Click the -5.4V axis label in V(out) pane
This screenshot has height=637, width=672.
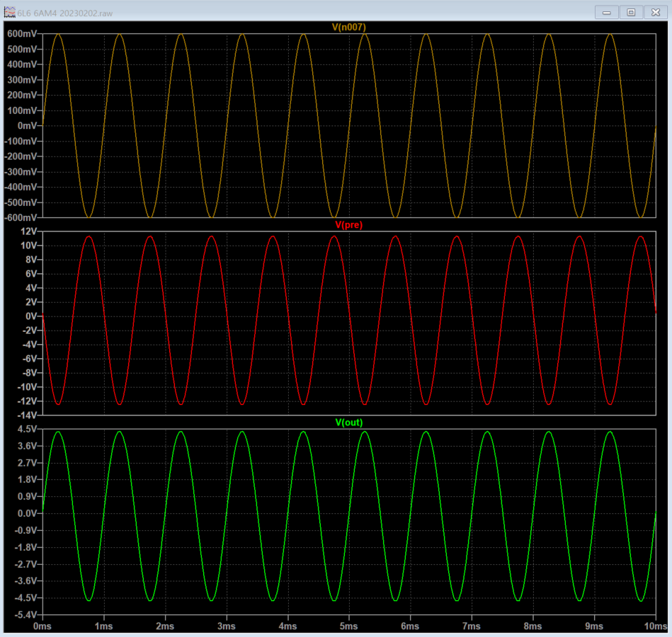(26, 615)
